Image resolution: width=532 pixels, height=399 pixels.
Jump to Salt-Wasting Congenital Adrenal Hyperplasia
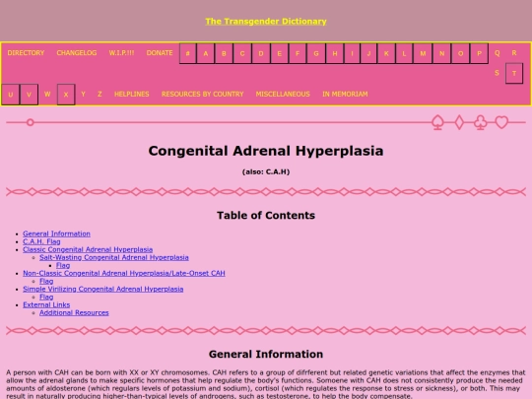[x=114, y=257]
